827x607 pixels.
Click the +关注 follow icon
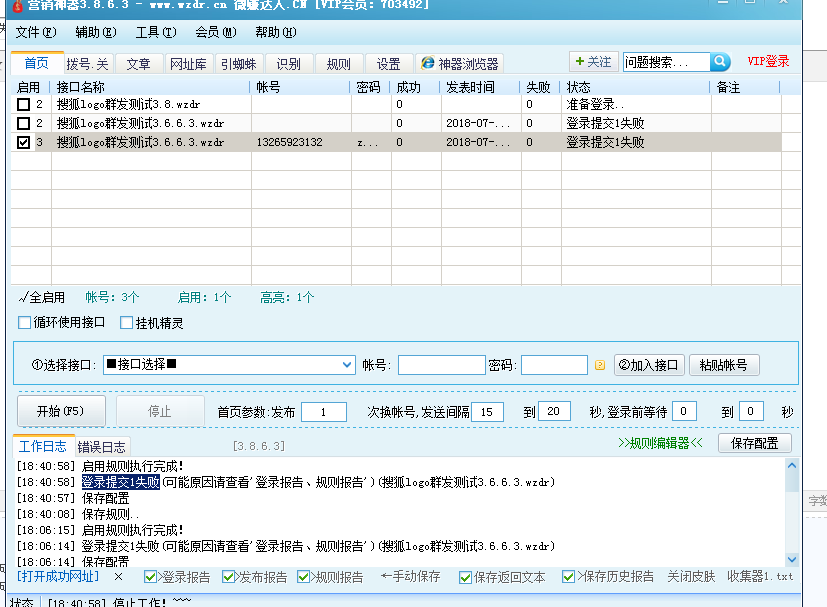coord(594,62)
